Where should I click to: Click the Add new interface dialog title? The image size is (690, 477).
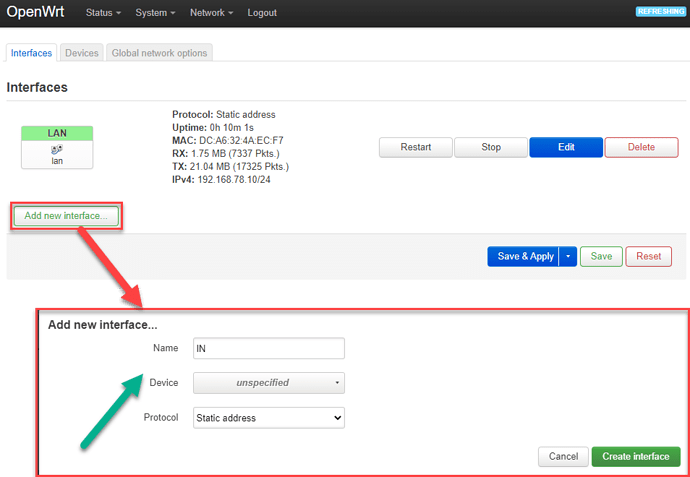click(x=103, y=325)
